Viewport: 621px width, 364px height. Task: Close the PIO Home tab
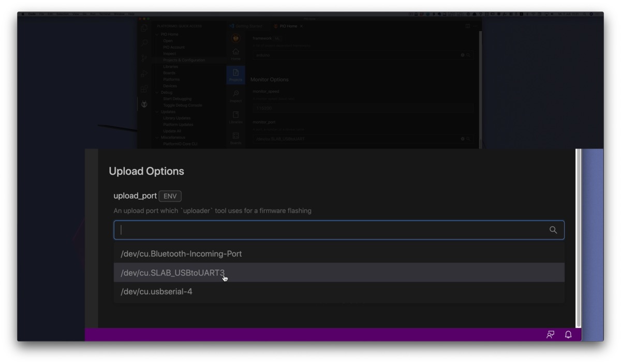[301, 26]
